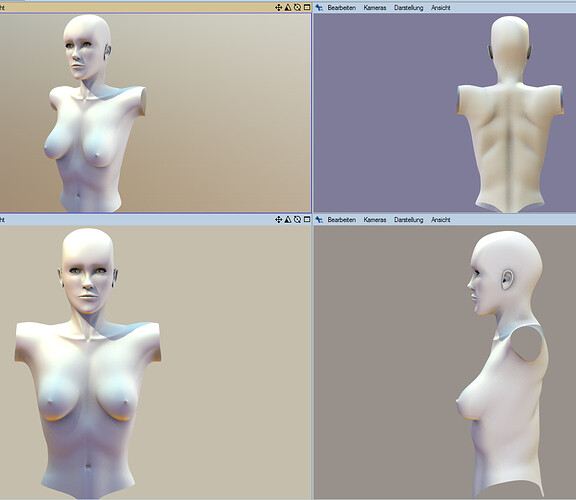Open the Darstellung menu above the side profile viewport
576x500 pixels.
click(x=408, y=219)
